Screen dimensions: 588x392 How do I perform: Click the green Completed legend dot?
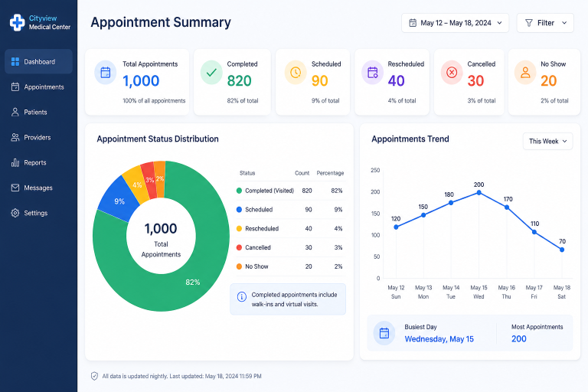[x=239, y=191]
